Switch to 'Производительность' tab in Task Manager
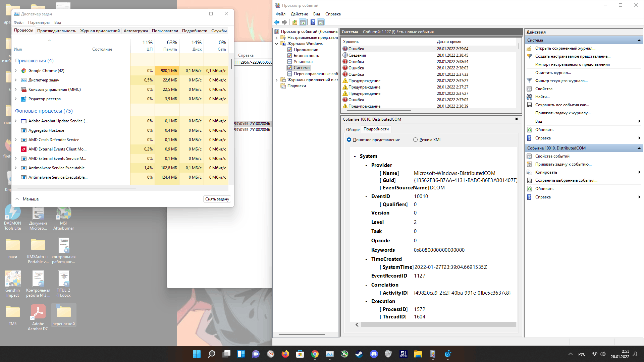This screenshot has height=362, width=644. click(56, 31)
